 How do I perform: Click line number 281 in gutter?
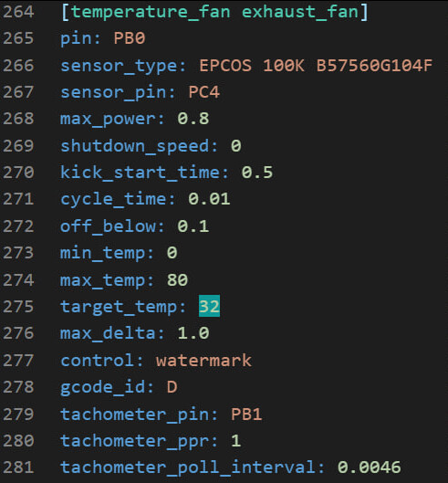[x=18, y=467]
